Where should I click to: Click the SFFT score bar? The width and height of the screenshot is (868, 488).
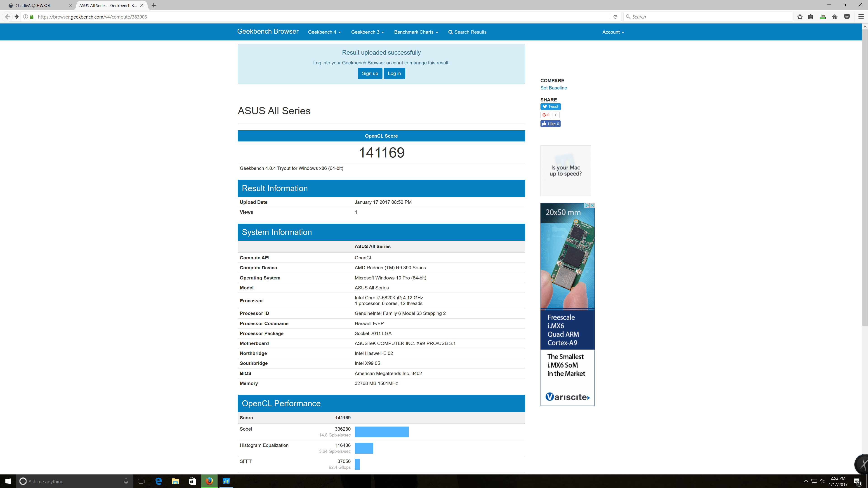tap(357, 464)
